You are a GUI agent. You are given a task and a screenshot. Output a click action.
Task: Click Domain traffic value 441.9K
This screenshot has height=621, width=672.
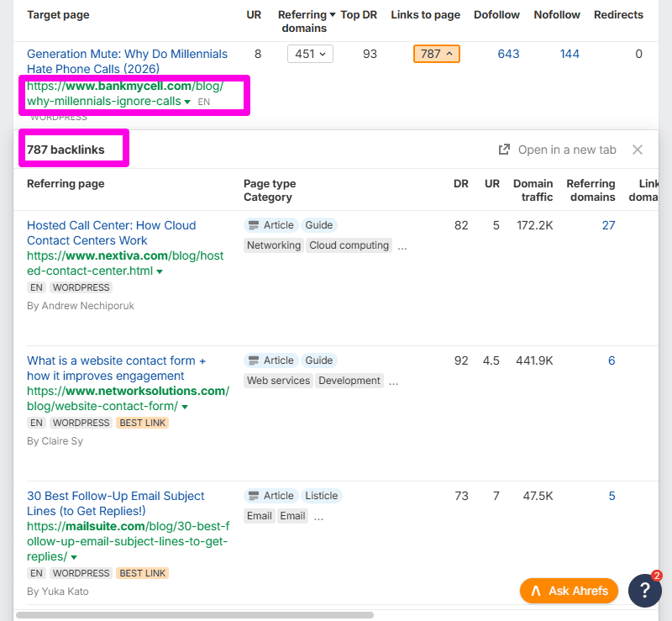coord(534,360)
